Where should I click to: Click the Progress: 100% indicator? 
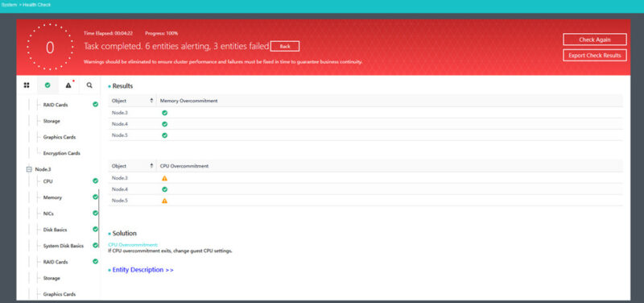[x=162, y=33]
